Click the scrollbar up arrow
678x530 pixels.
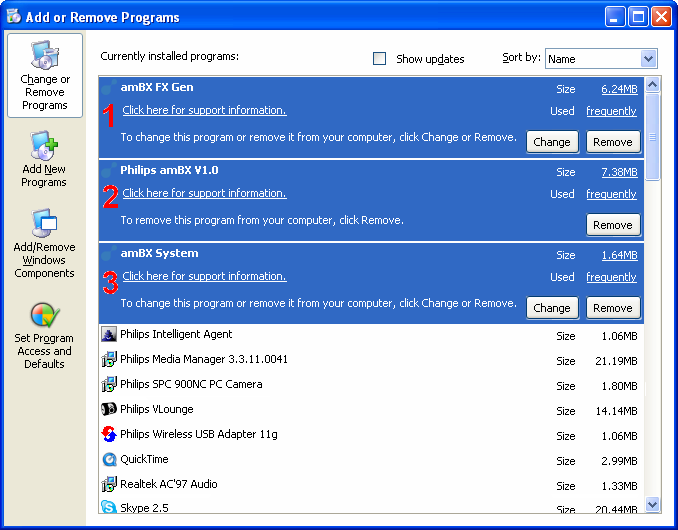pyautogui.click(x=652, y=84)
